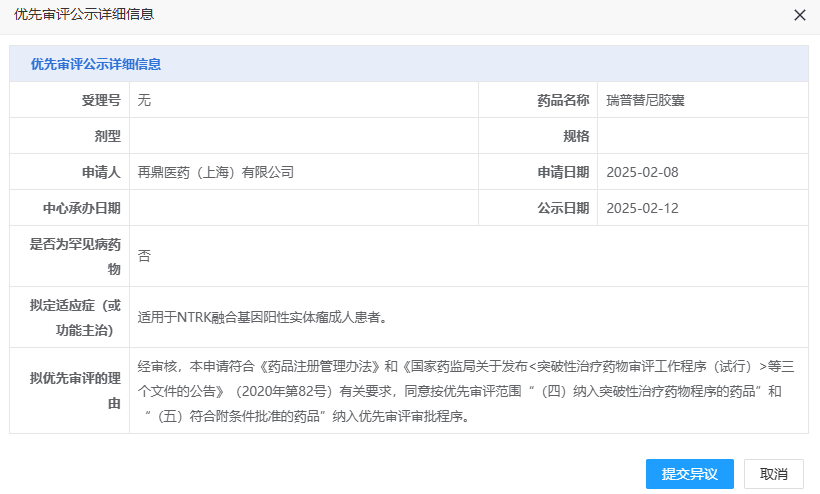Viewport: 820px width, 494px height.
Task: Click the 药品名称 field label
Action: (563, 100)
